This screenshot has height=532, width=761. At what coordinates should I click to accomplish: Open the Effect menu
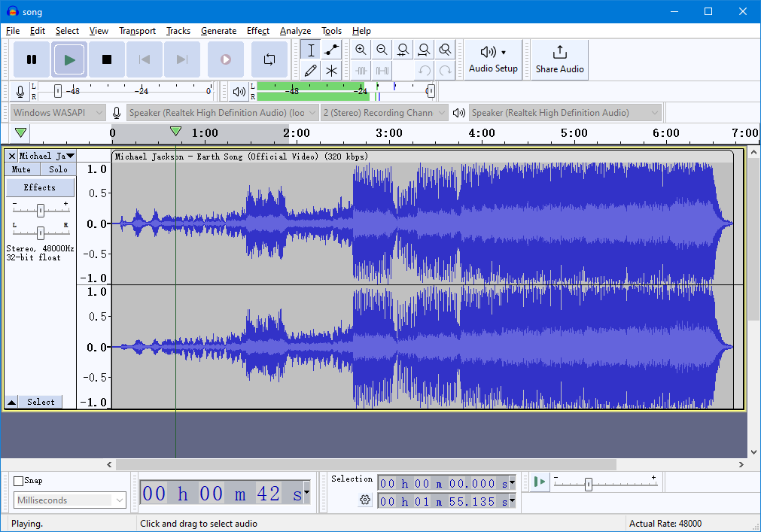257,31
